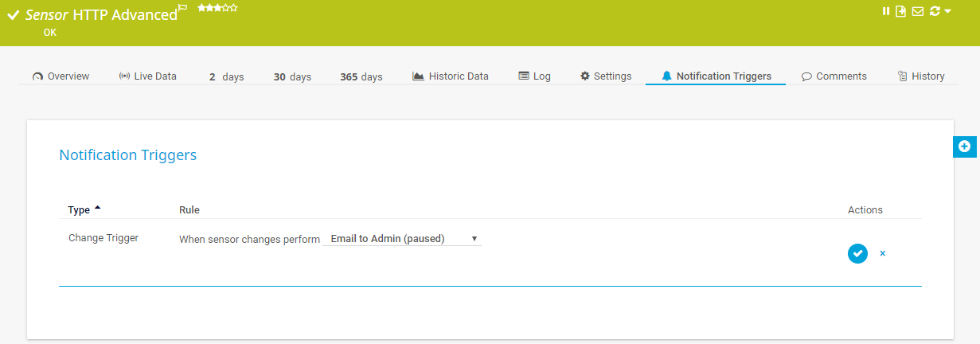Open the dropdown arrow beside the refresh icon
980x344 pixels.
[947, 12]
